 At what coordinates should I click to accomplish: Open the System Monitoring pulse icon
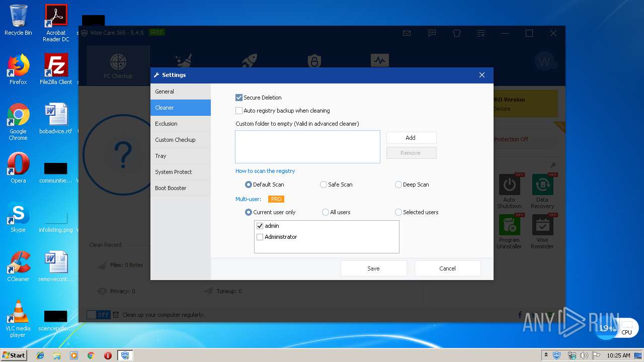point(380,61)
